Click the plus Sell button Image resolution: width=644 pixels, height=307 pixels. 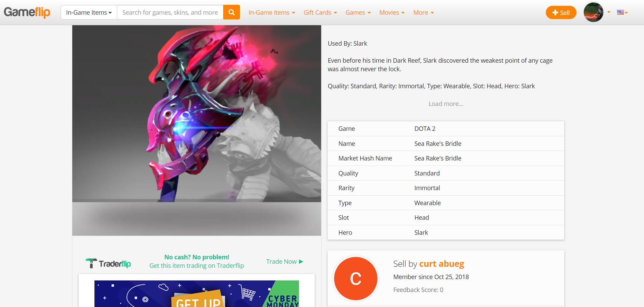click(561, 13)
